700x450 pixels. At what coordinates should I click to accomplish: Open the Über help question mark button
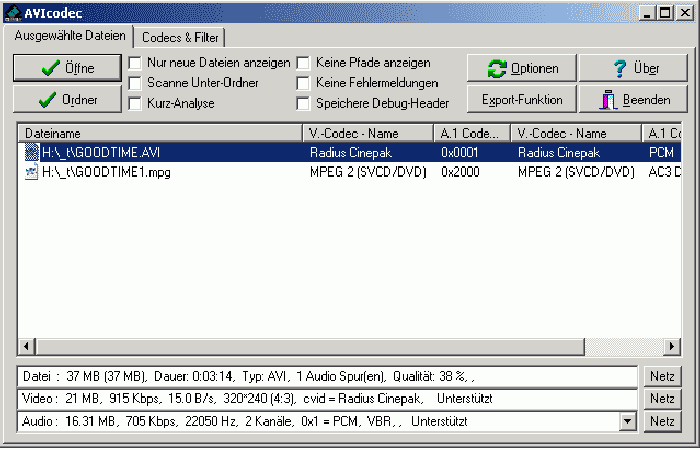(x=633, y=68)
